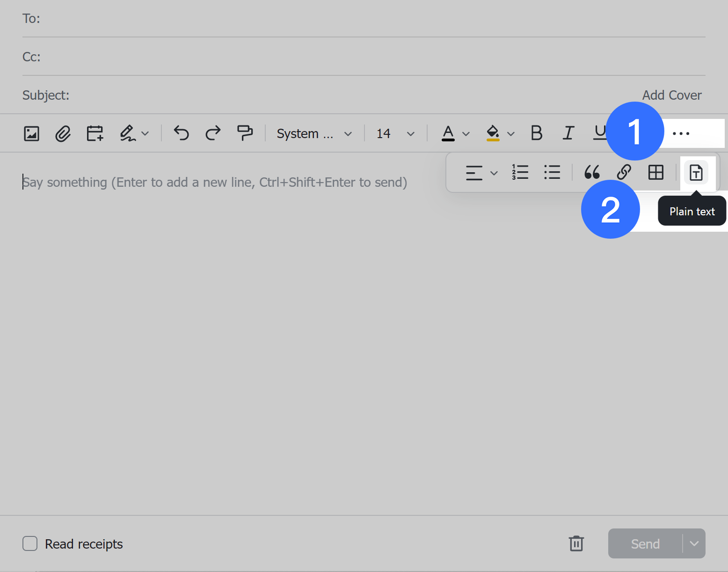Viewport: 728px width, 572px height.
Task: Insert a calendar event invitation
Action: click(95, 134)
